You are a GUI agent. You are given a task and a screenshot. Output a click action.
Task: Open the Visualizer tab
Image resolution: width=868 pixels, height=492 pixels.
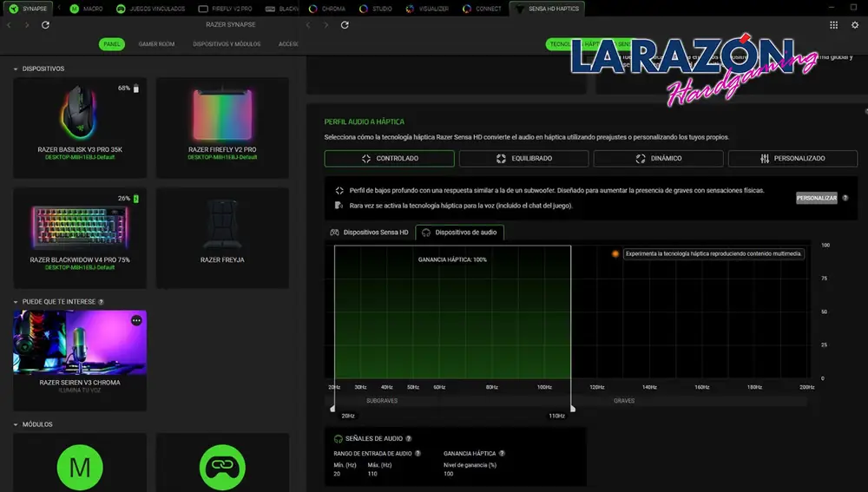tap(427, 9)
